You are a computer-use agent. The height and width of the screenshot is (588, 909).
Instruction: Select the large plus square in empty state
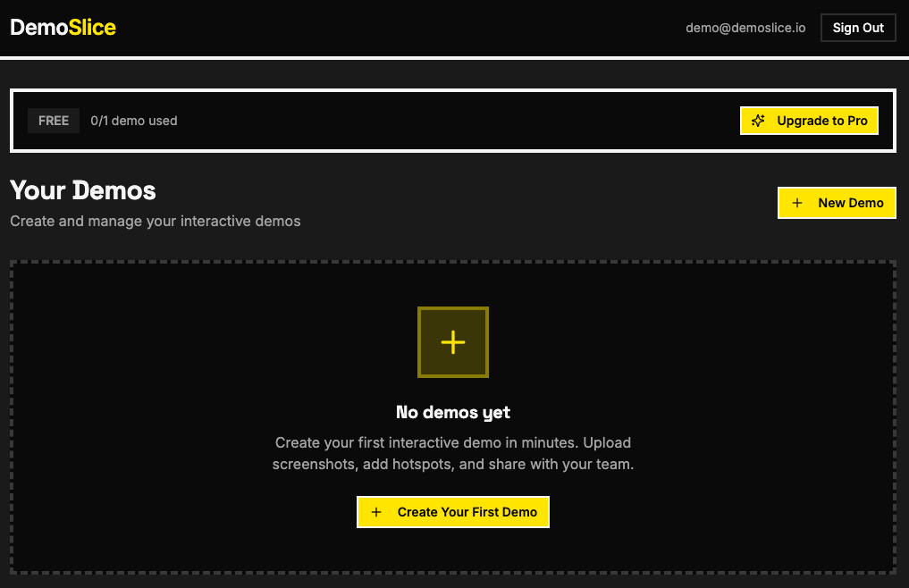coord(453,341)
